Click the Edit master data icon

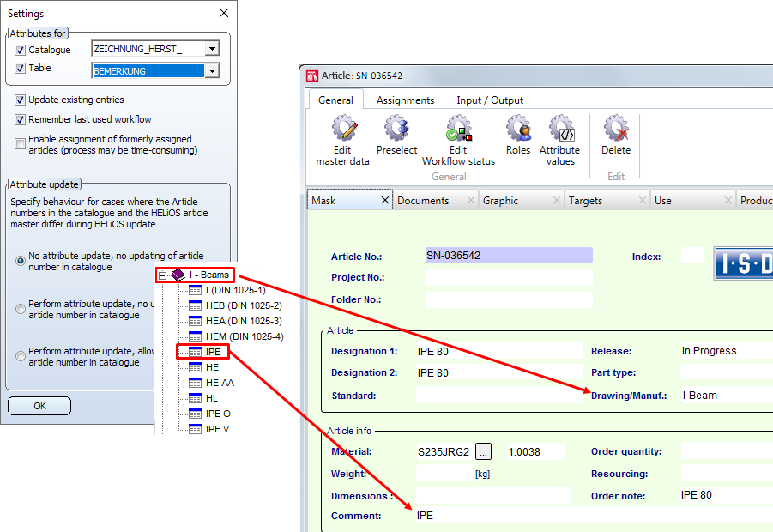coord(344,128)
